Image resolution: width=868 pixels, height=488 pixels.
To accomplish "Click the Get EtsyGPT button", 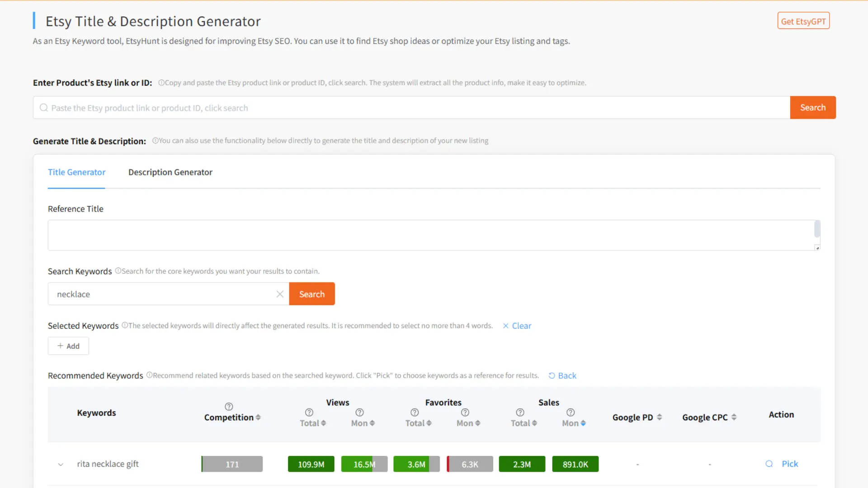I will click(x=803, y=20).
